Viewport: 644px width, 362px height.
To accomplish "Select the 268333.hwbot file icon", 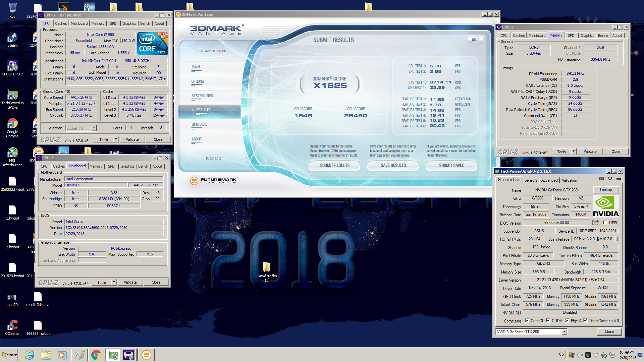I will tap(12, 184).
